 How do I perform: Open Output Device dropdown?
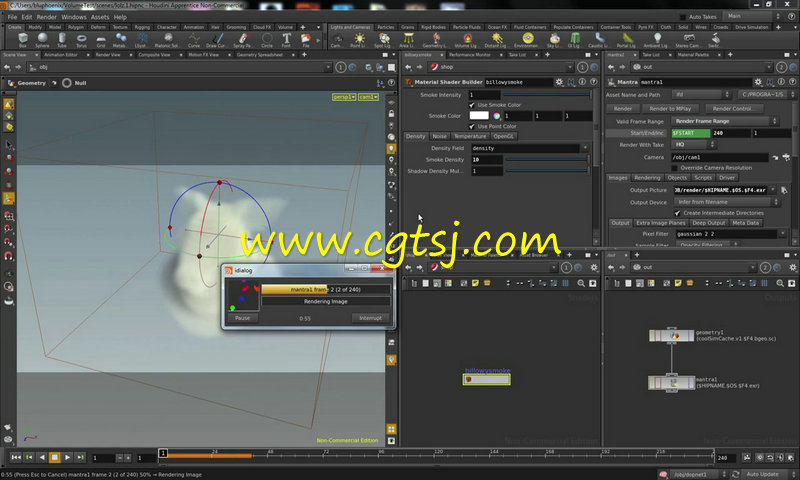tap(727, 202)
